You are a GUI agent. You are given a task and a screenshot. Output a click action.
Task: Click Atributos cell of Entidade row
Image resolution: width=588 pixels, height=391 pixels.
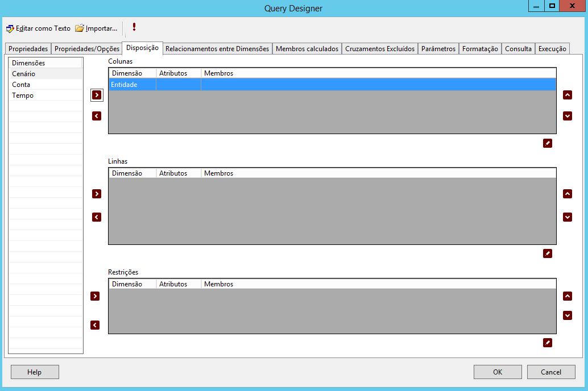coord(179,84)
